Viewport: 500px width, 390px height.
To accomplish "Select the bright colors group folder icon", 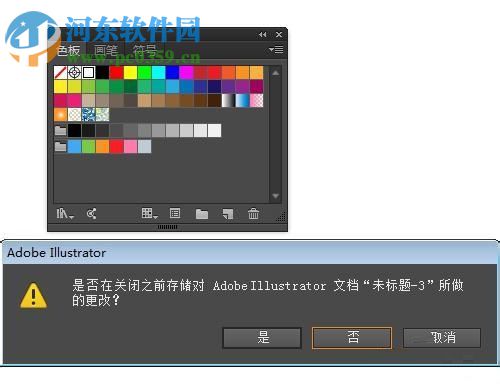I will [x=60, y=146].
